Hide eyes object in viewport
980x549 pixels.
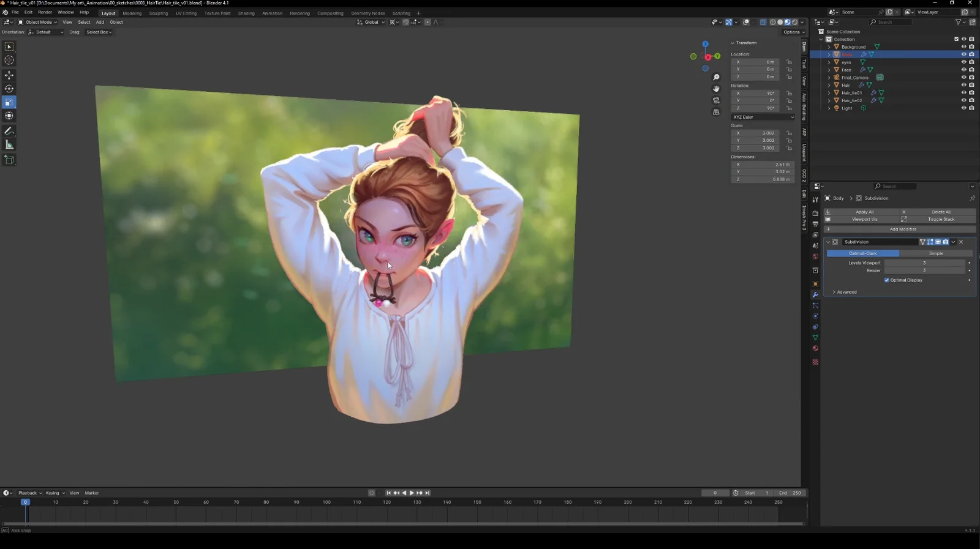[963, 62]
